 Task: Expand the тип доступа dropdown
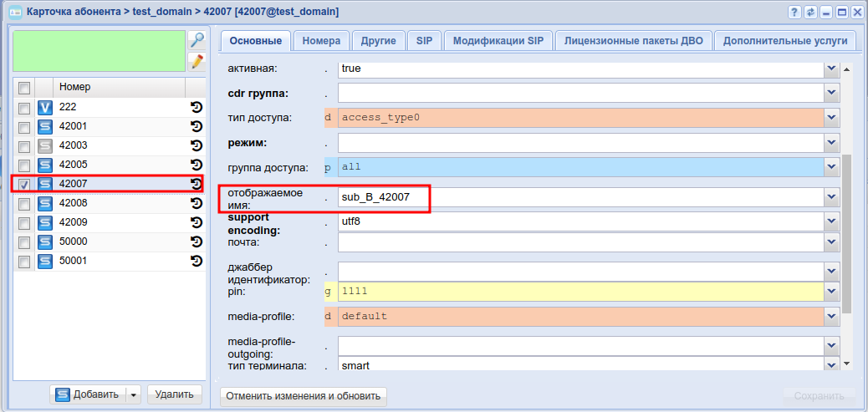831,118
